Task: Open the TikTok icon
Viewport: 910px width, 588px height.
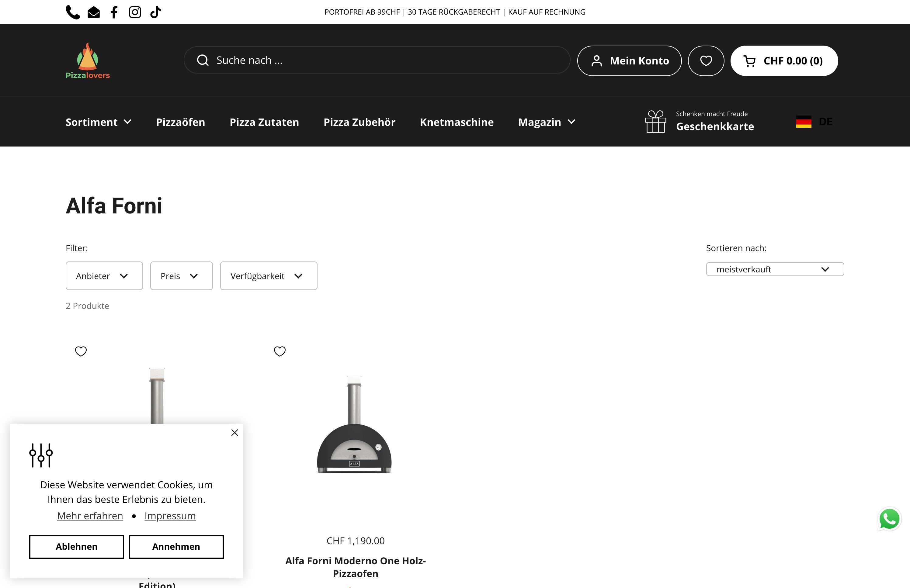Action: [x=155, y=12]
